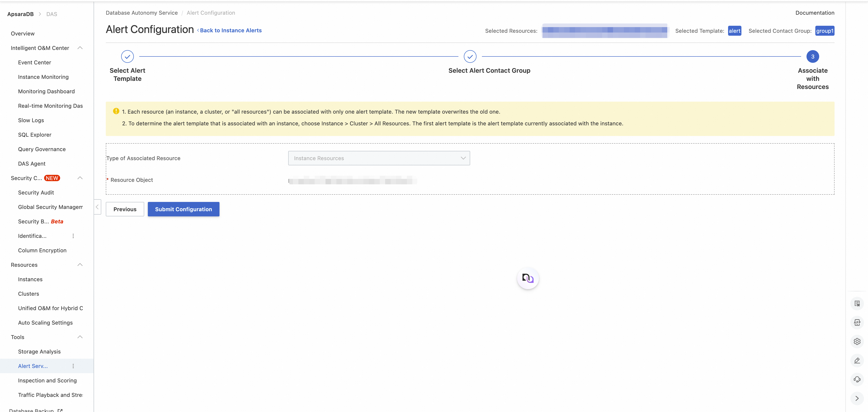Open the settings gear in right toolbar
Viewport: 868px width, 412px height.
click(x=857, y=341)
